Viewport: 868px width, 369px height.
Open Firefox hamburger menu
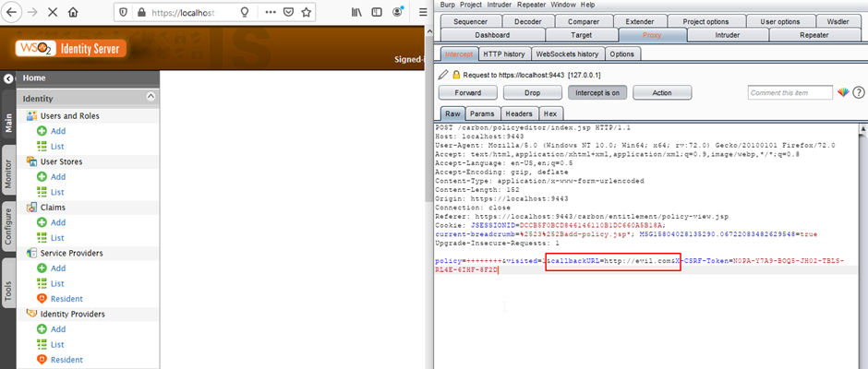click(423, 12)
